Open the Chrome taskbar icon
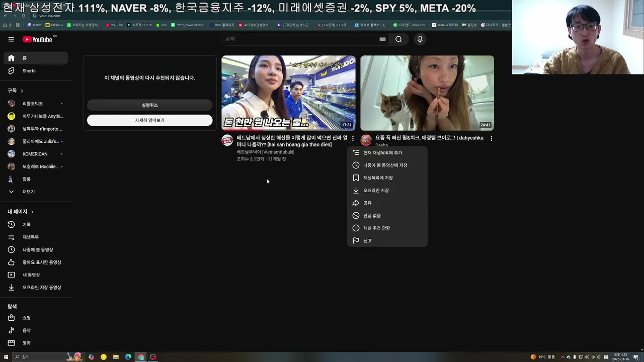Screen dimensions: 644x362 coord(141,357)
